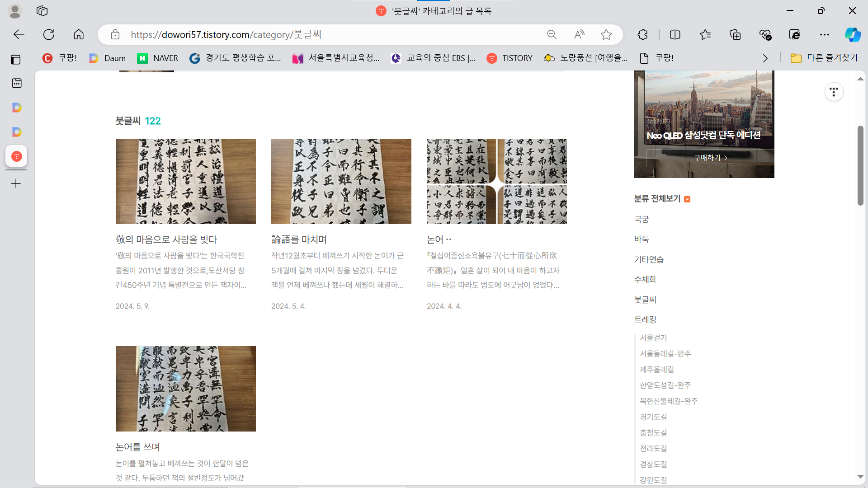Screen dimensions: 868x488
Task: Open Settings and more ellipsis menu
Action: coord(825,34)
